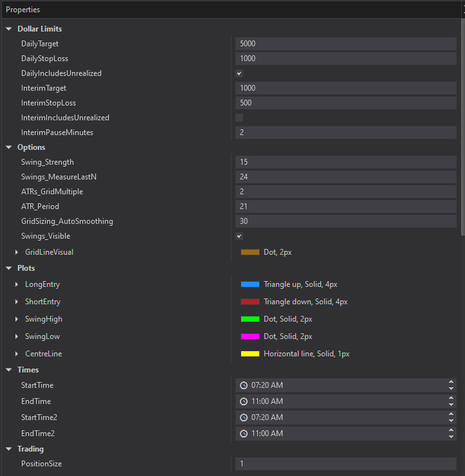Select the DailyTarget label
465x476 pixels.
[40, 44]
